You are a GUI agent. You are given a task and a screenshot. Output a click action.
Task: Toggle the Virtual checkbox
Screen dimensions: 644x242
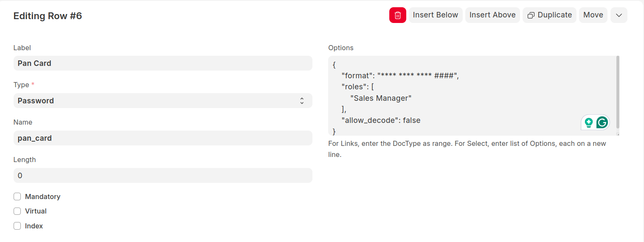pyautogui.click(x=17, y=211)
